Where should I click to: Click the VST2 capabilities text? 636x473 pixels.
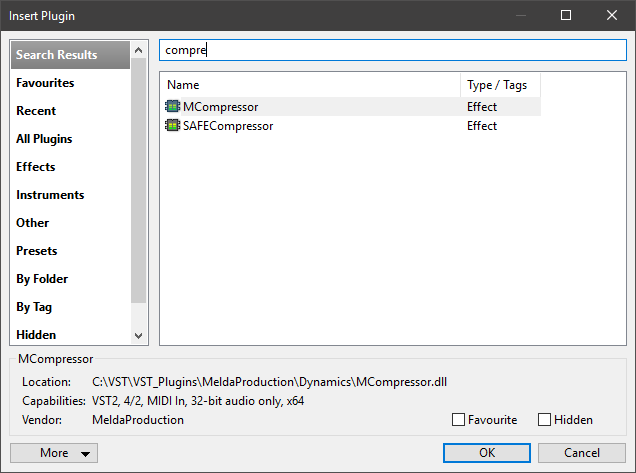tap(198, 401)
